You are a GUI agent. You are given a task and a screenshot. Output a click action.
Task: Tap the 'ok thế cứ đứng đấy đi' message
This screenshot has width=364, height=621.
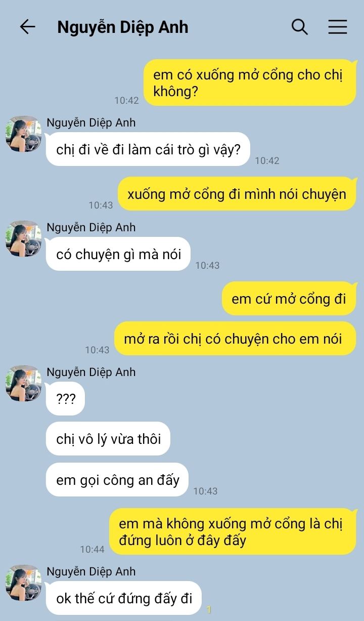124,598
